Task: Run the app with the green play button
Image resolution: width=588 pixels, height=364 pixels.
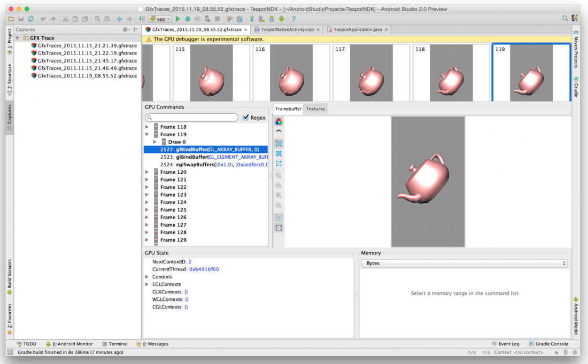Action: [178, 19]
